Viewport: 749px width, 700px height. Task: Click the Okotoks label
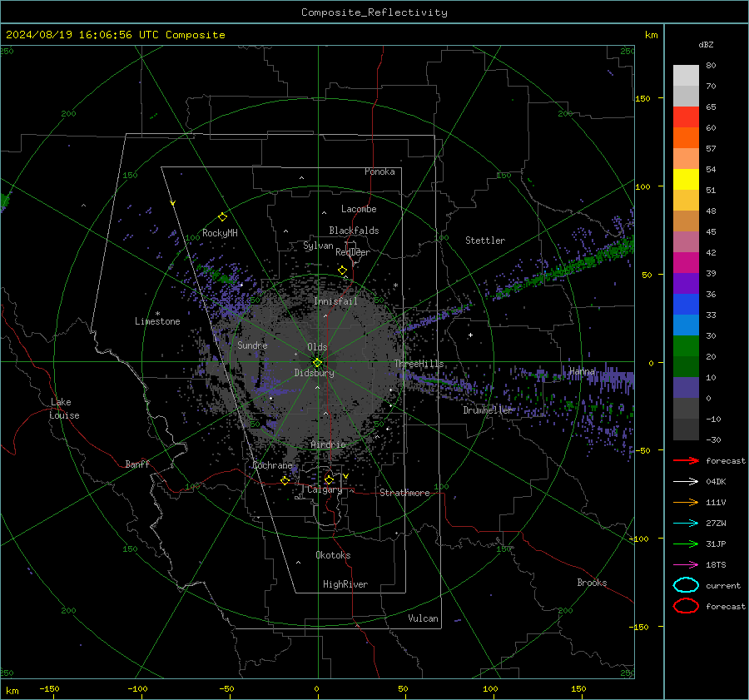[x=333, y=554]
